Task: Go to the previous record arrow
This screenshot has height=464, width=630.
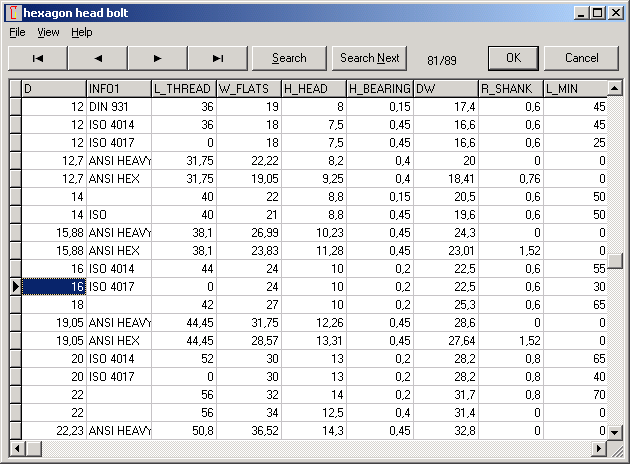Action: [x=98, y=58]
